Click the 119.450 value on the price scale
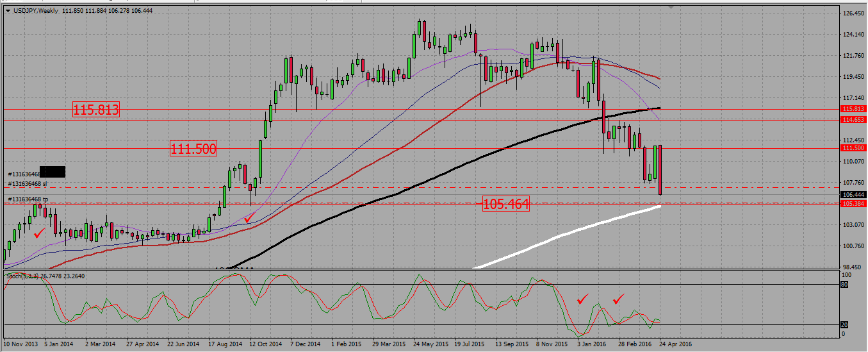The height and width of the screenshot is (352, 868). click(853, 76)
